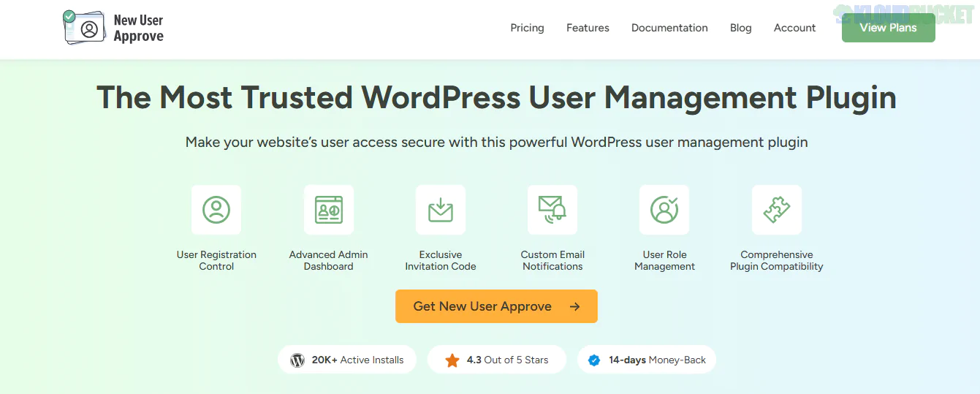Viewport: 980px width, 394px height.
Task: Click the orange star rating icon
Action: coord(452,360)
